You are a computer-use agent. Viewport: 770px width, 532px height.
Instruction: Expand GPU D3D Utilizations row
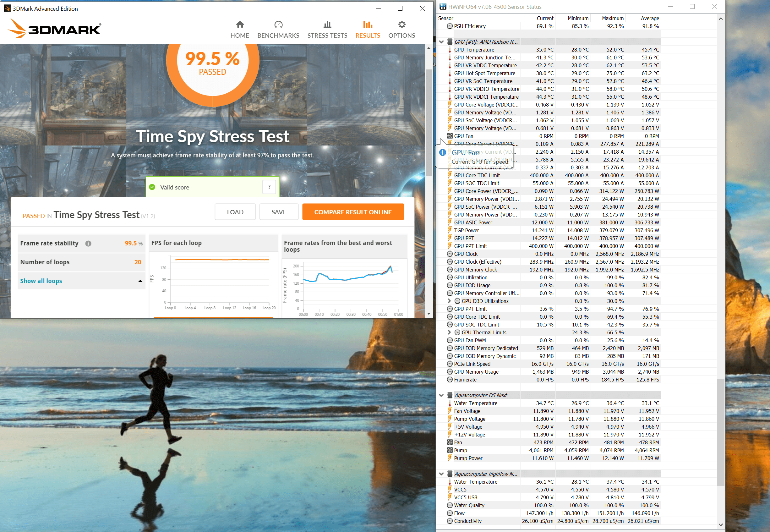(449, 301)
